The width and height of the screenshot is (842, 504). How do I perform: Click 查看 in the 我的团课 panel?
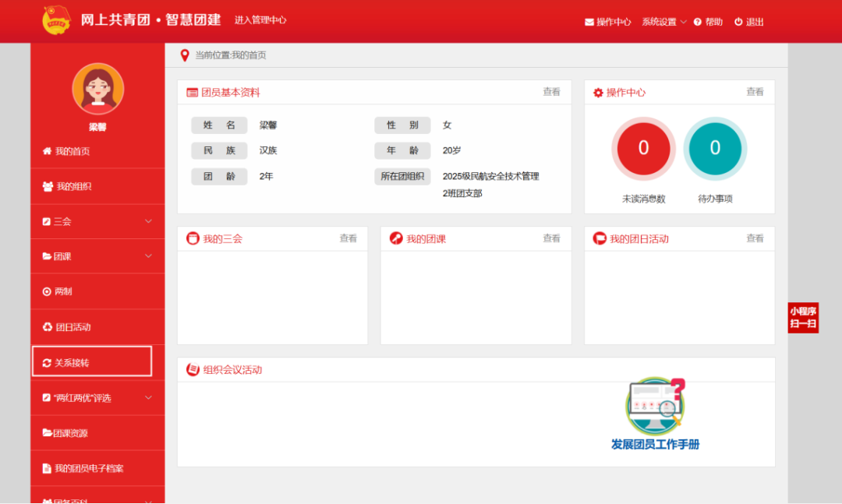(551, 238)
